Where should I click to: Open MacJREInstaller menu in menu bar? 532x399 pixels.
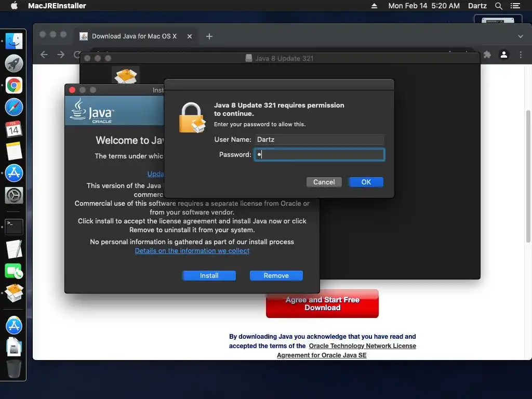[x=57, y=6]
